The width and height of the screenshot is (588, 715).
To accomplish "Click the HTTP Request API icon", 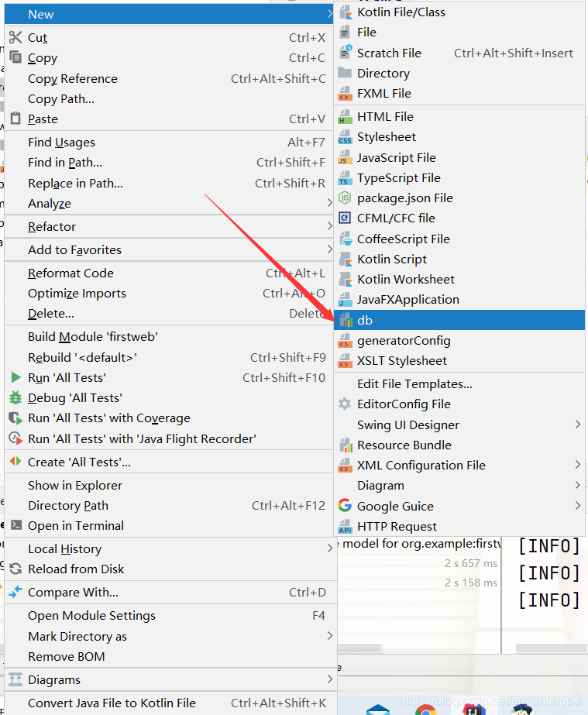I will (346, 526).
